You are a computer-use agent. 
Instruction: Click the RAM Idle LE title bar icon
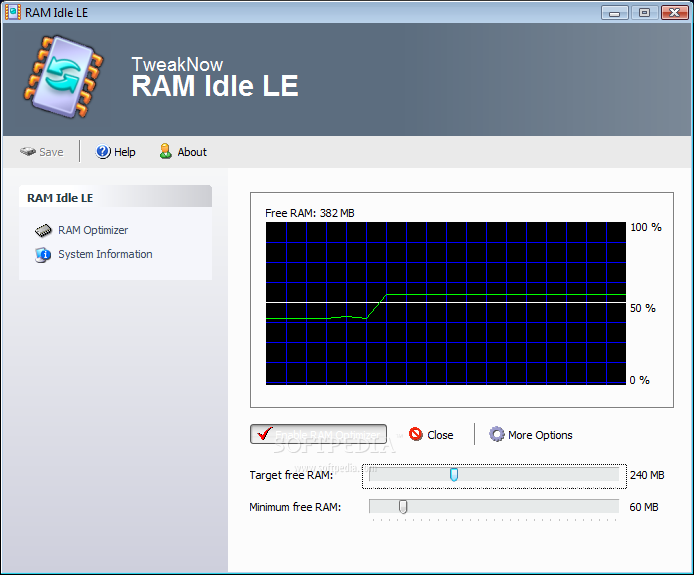coord(12,12)
